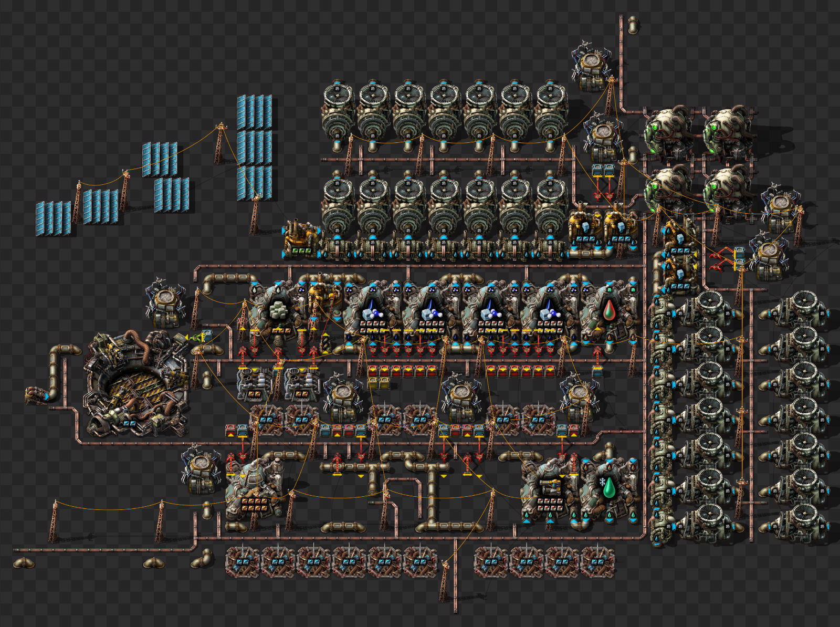
Task: Click rightmost heating tower in bottom row
Action: (x=598, y=562)
